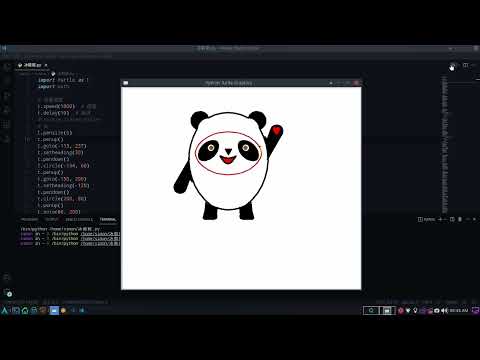Split the editor with the split icon
The width and height of the screenshot is (480, 360).
coord(466,65)
